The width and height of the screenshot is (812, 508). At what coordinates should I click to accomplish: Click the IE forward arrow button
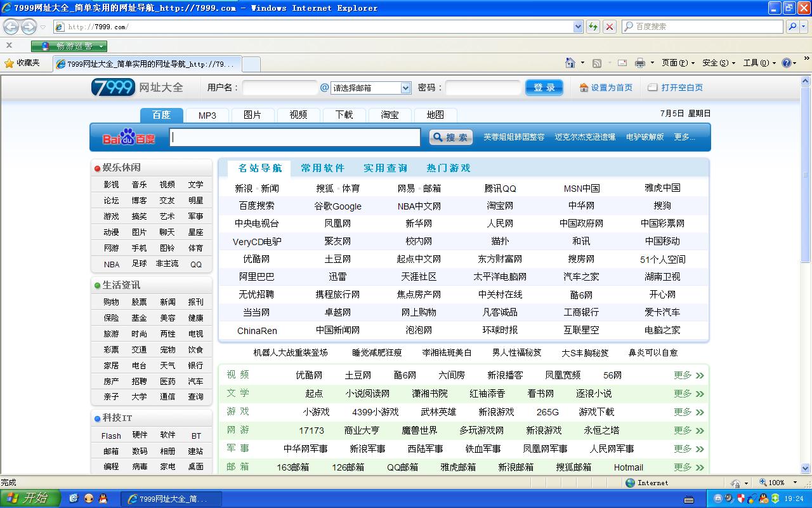click(x=29, y=27)
